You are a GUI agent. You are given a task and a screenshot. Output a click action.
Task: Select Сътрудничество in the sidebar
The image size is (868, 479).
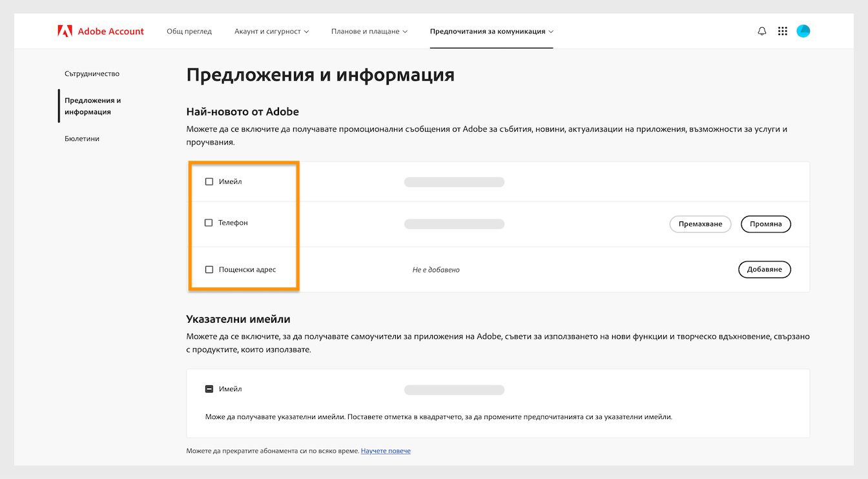point(91,73)
